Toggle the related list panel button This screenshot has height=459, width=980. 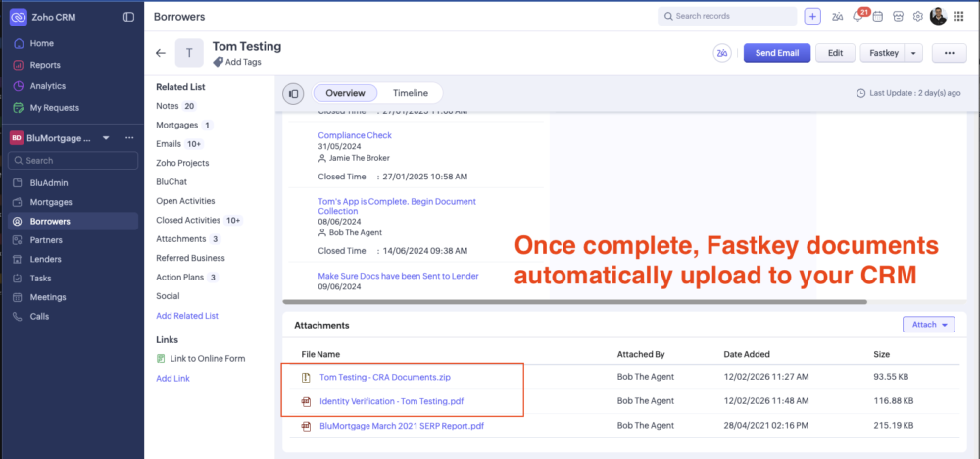[x=293, y=94]
